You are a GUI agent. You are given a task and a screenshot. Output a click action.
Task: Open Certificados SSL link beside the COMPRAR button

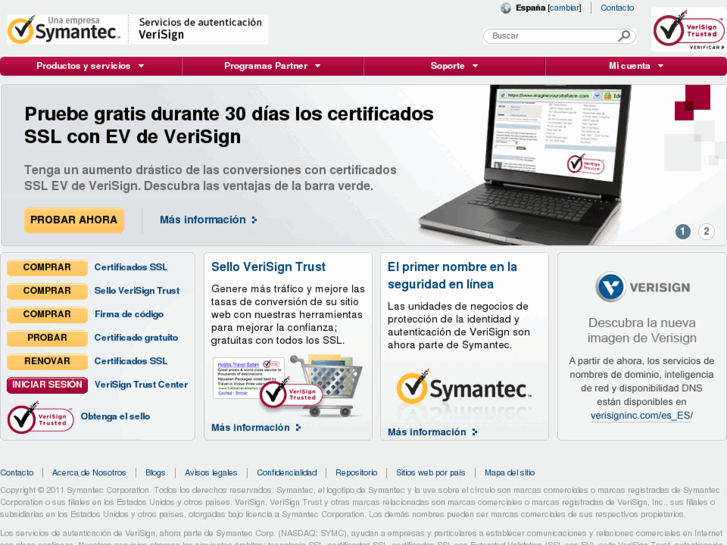click(131, 267)
